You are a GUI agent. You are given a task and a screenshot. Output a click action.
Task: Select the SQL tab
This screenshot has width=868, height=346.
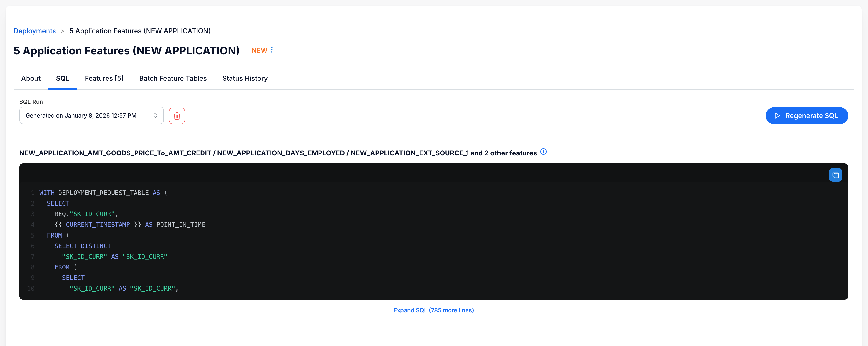[62, 78]
